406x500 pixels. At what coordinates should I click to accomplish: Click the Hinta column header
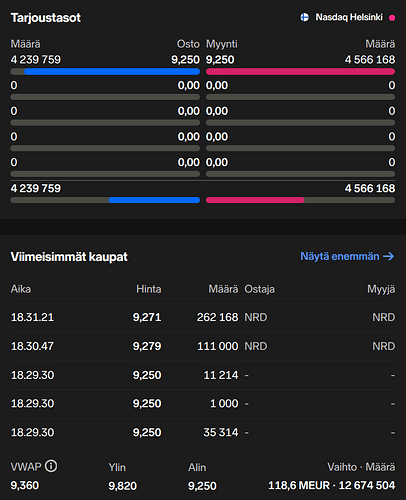149,289
